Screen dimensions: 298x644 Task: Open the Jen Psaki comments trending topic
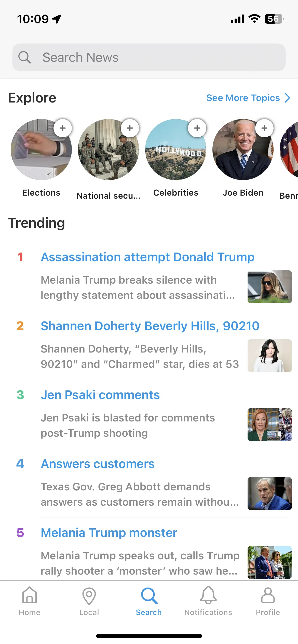point(100,395)
